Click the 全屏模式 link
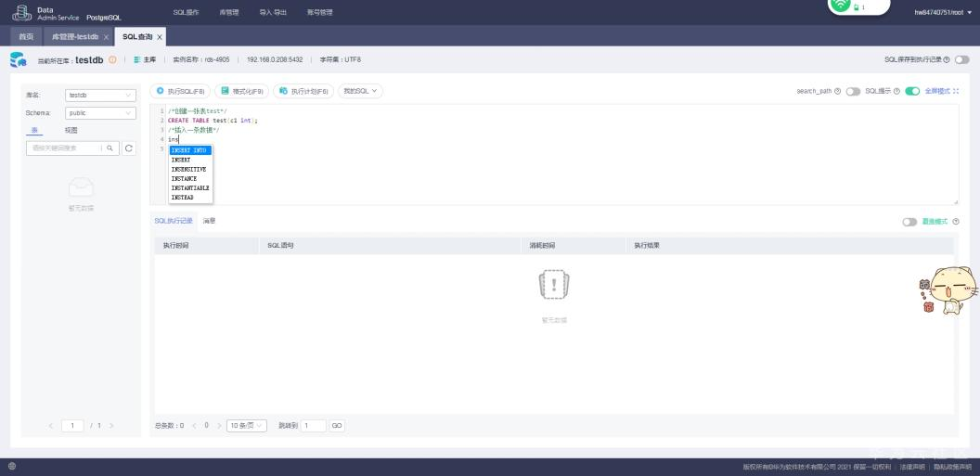The width and height of the screenshot is (980, 476). click(x=937, y=91)
